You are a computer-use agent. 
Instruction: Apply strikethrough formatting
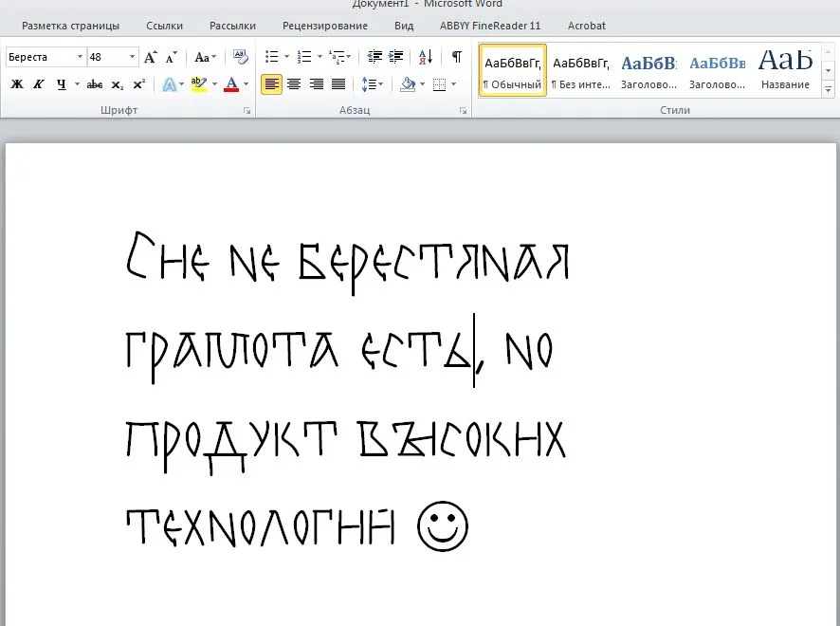[94, 84]
